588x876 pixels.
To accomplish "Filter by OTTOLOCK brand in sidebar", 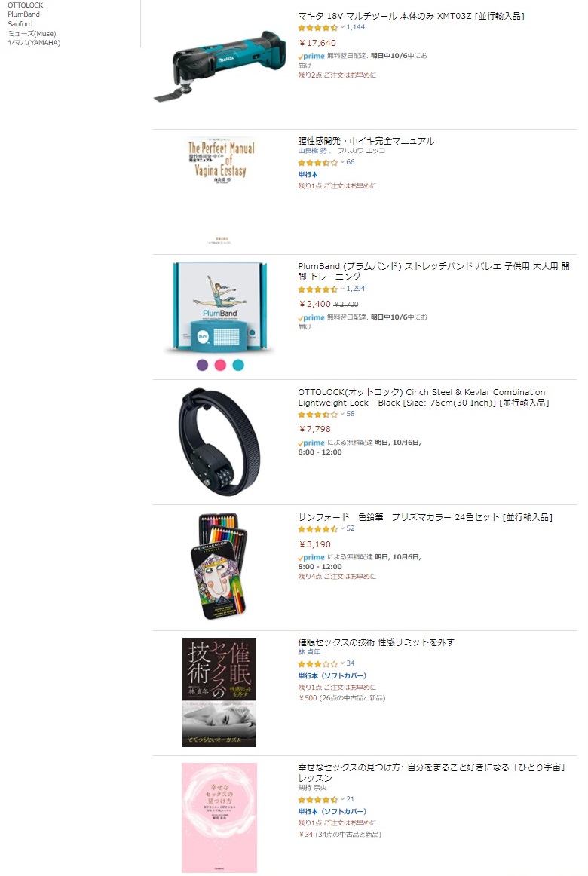I will (25, 5).
